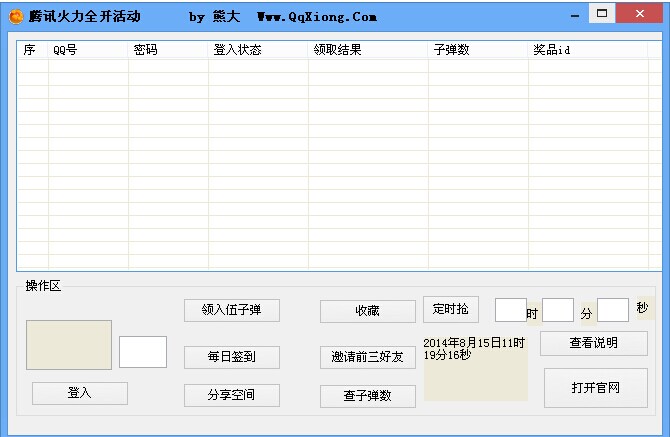Click the 领入伍子弹 button
This screenshot has height=437, width=670.
pos(231,309)
